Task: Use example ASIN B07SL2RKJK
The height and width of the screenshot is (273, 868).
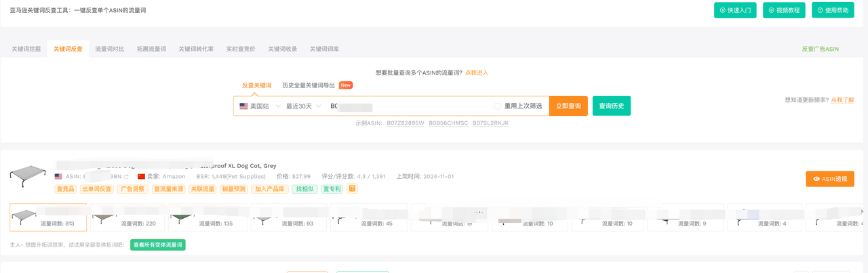Action: 491,123
